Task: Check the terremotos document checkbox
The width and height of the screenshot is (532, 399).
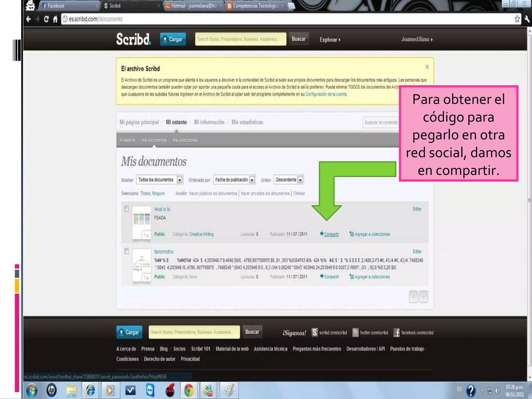Action: point(127,251)
